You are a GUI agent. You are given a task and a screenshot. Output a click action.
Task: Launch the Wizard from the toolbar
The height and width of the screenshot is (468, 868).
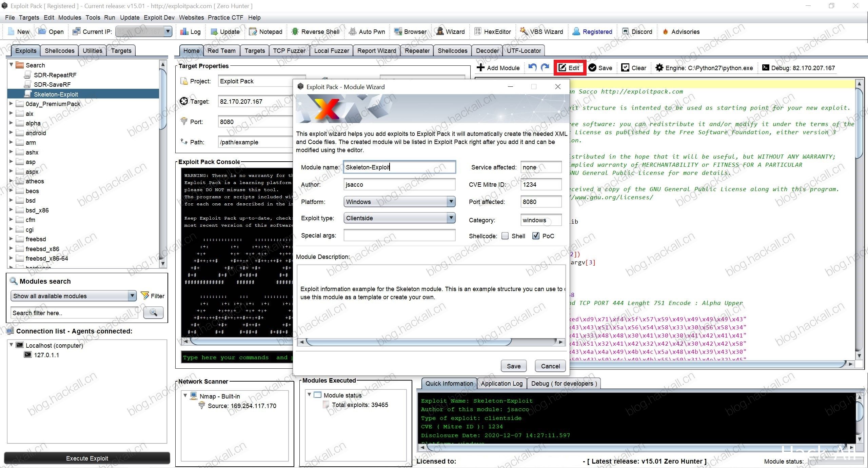pos(450,32)
